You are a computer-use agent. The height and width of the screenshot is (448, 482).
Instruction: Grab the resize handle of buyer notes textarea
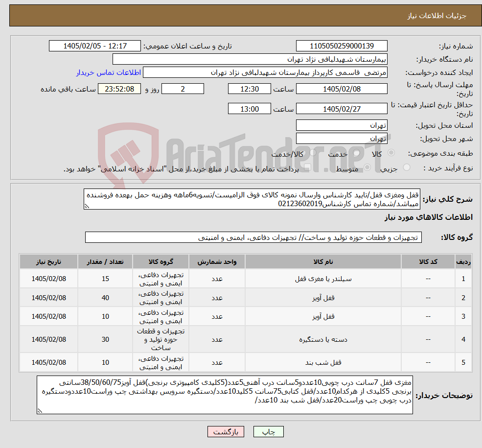click(x=40, y=411)
